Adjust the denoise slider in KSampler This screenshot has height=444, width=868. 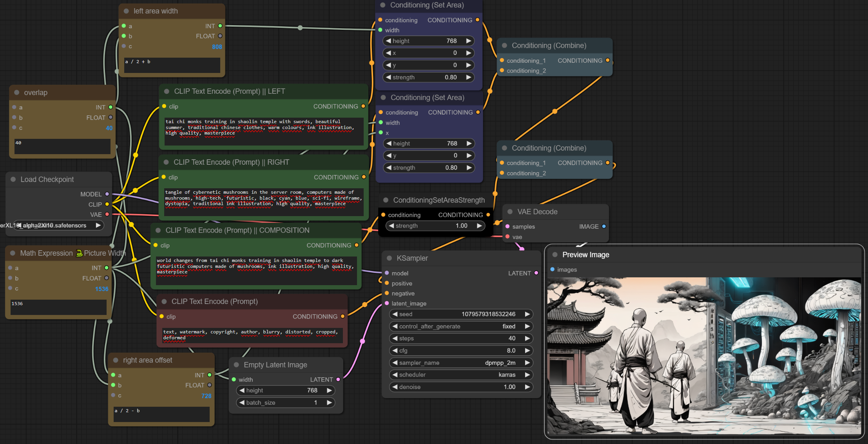tap(461, 387)
